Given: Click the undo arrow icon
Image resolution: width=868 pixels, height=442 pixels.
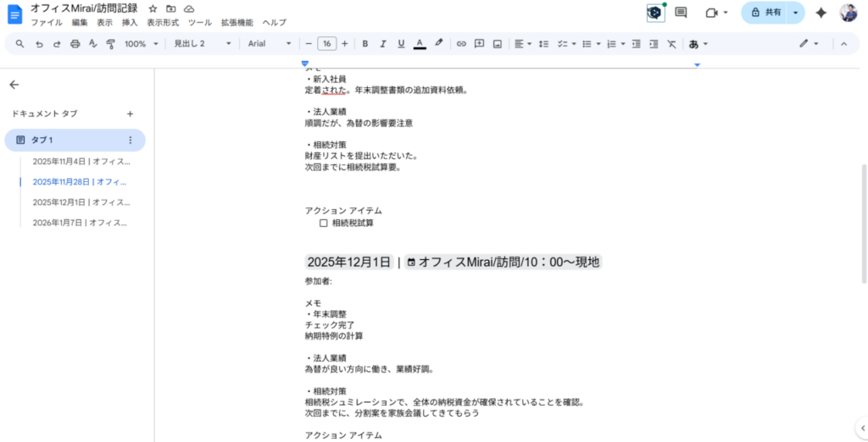Looking at the screenshot, I should click(x=39, y=44).
